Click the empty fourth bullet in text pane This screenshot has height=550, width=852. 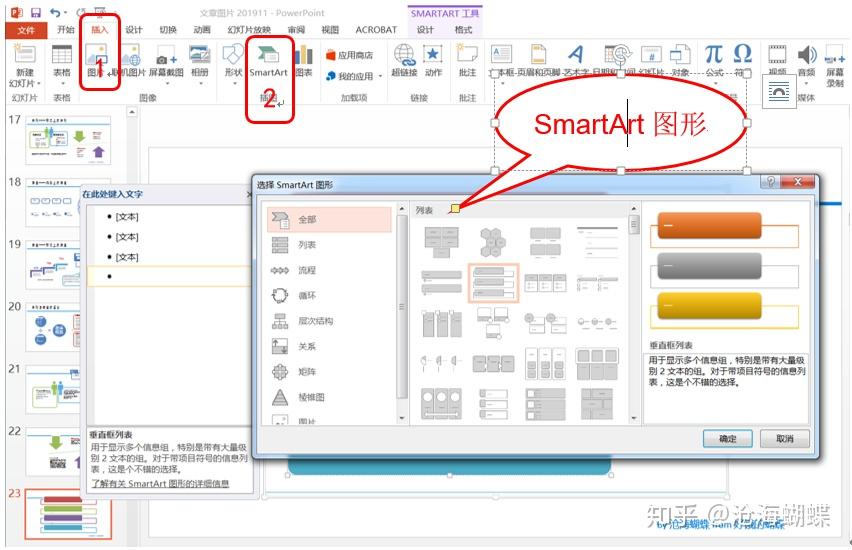pyautogui.click(x=168, y=276)
